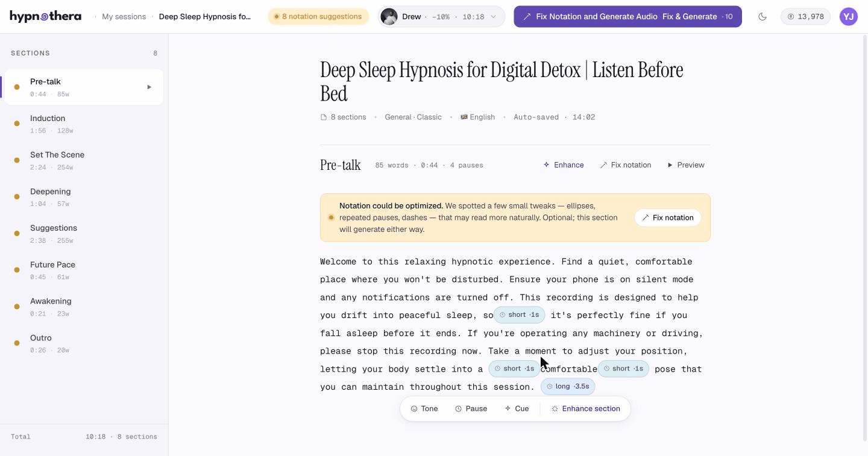This screenshot has width=868, height=456.
Task: Click the long 3.5s pause chip
Action: tap(568, 387)
